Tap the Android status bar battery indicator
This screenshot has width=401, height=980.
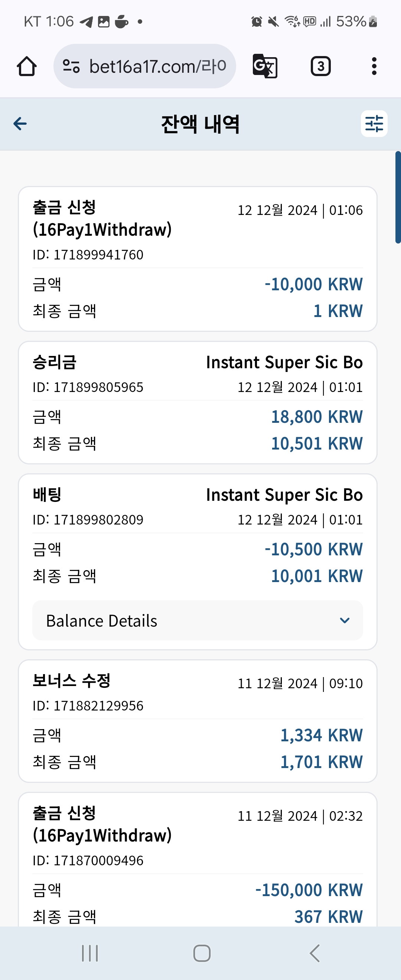point(356,22)
